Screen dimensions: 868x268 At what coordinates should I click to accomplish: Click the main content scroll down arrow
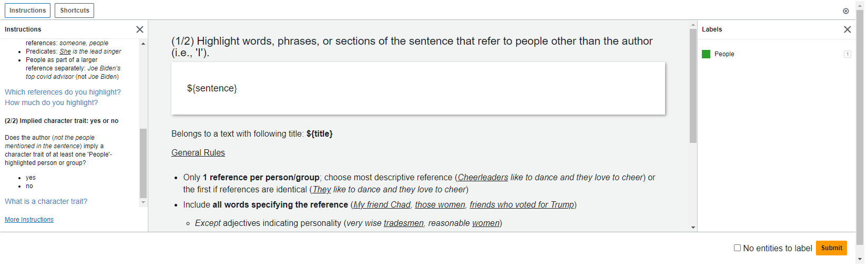[x=693, y=228]
